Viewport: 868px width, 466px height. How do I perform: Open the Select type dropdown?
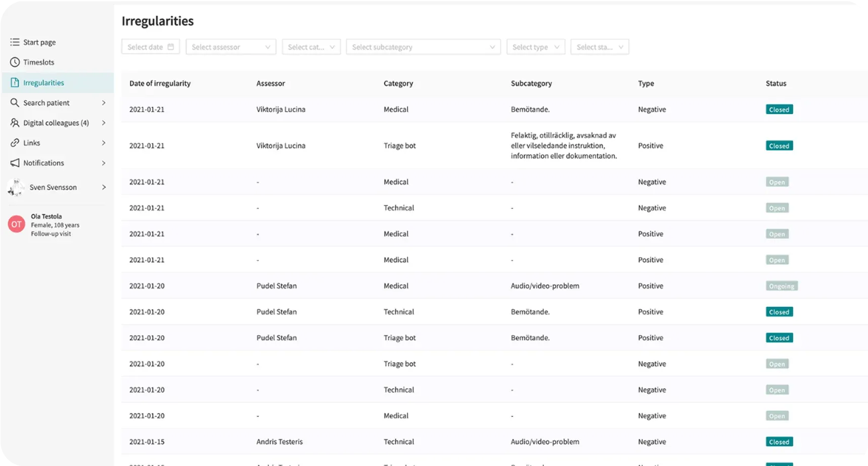pos(535,47)
